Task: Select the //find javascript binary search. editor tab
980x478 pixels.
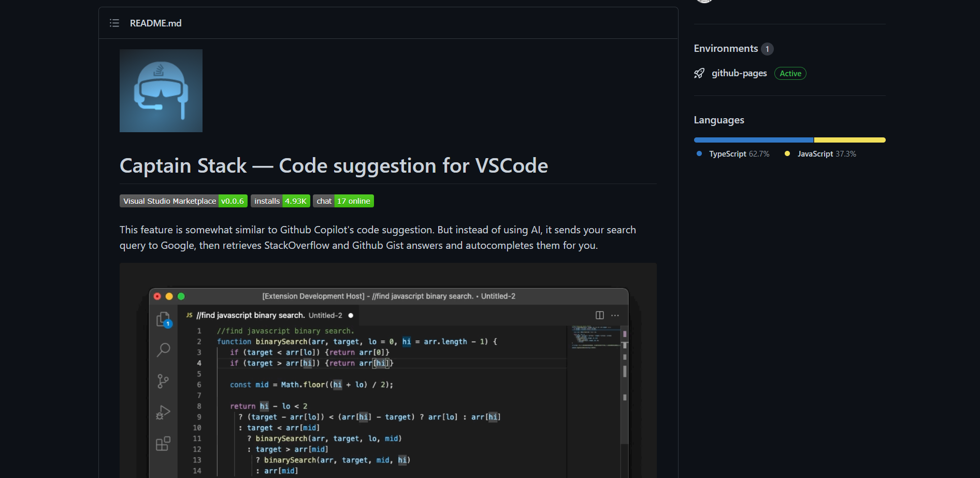Action: tap(269, 315)
